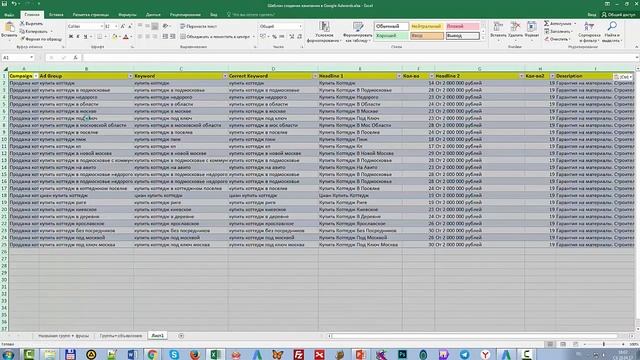Open Fill Color dropdown arrow

(x=119, y=37)
